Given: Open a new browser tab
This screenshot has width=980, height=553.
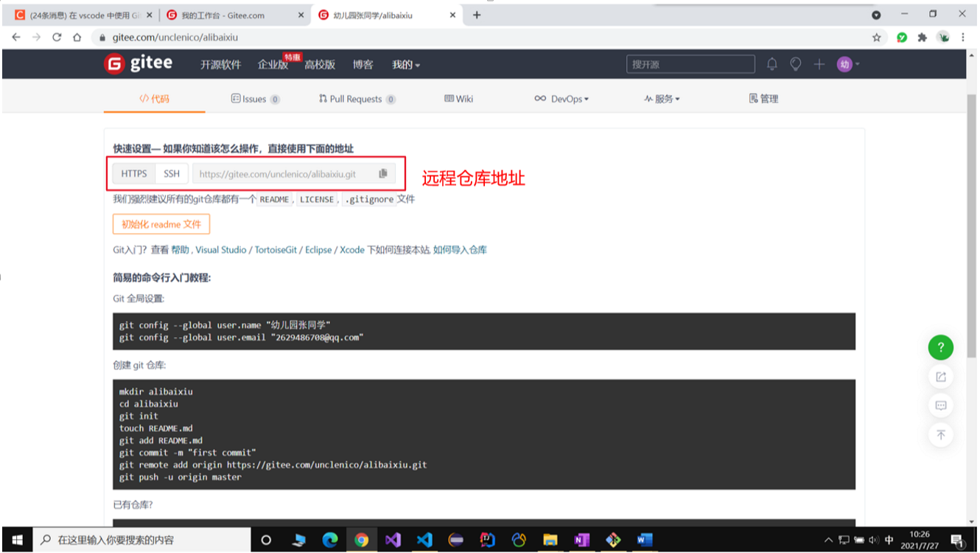Looking at the screenshot, I should (477, 15).
